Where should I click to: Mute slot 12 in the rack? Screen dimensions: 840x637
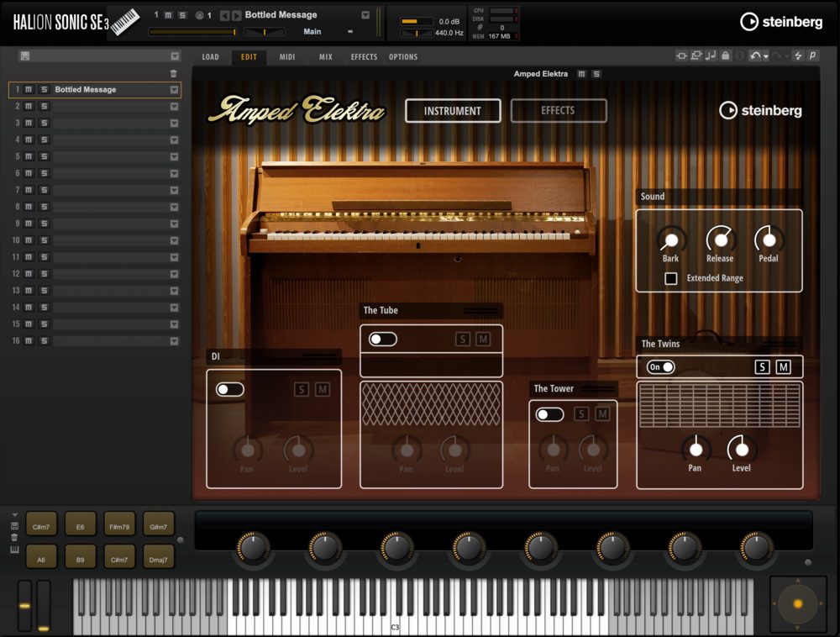[x=29, y=274]
